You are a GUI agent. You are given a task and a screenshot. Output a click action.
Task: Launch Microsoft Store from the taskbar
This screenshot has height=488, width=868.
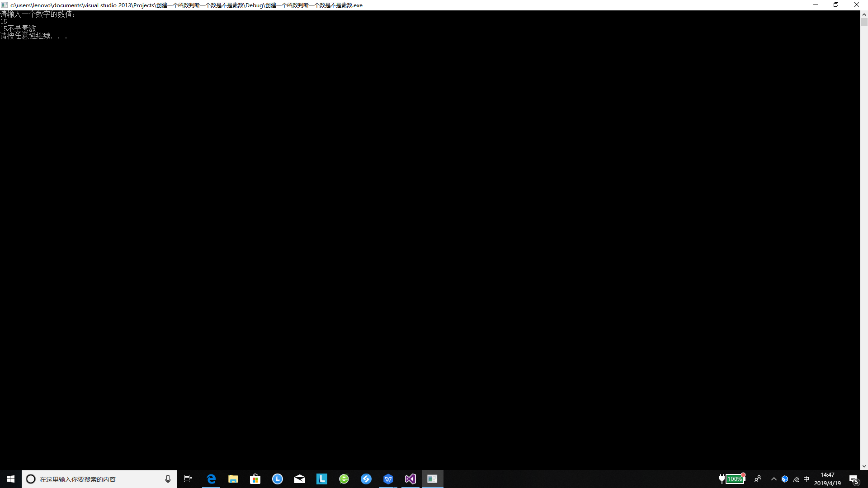[x=255, y=479]
